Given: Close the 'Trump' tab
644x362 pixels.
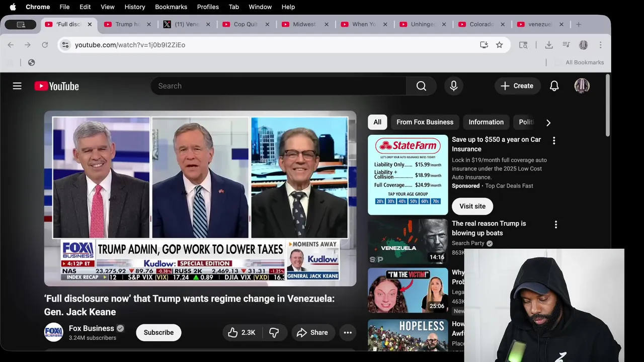Looking at the screenshot, I should [x=148, y=24].
